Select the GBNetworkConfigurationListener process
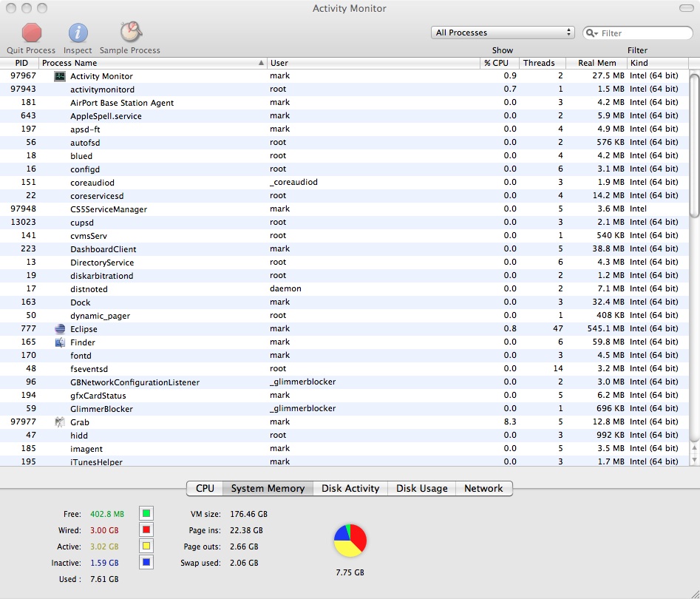The image size is (700, 599). click(x=344, y=382)
